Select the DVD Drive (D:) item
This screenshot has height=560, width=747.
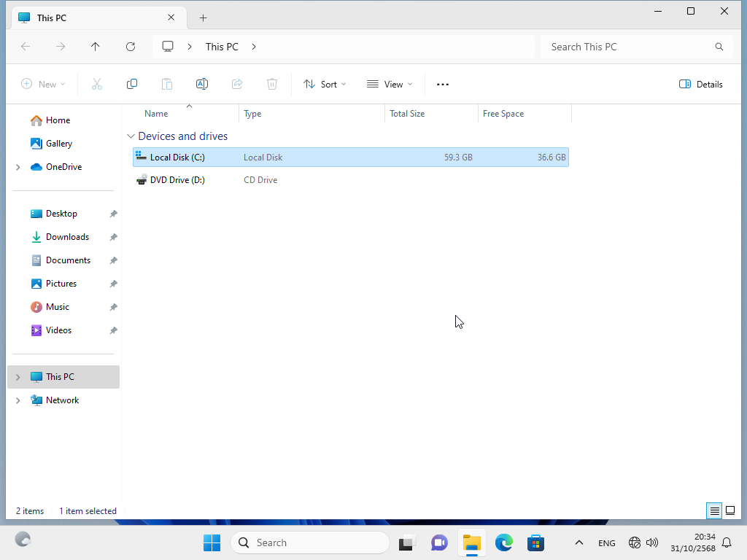pyautogui.click(x=177, y=180)
